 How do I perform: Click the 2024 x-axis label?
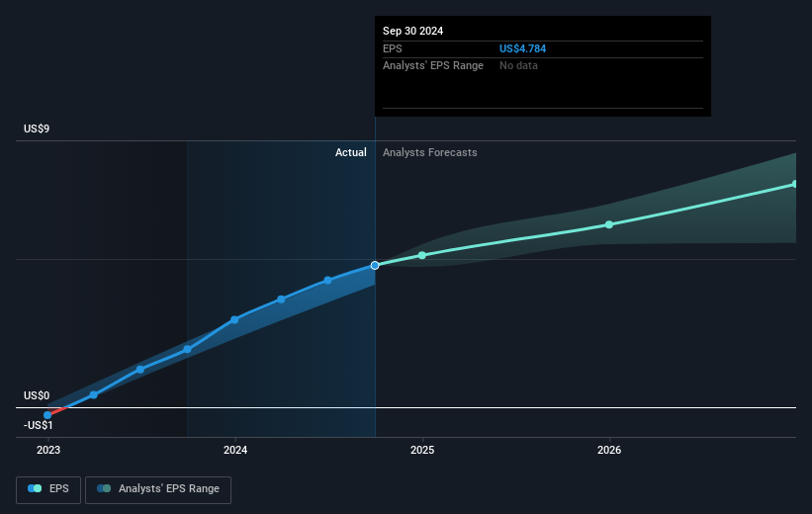[x=235, y=450]
